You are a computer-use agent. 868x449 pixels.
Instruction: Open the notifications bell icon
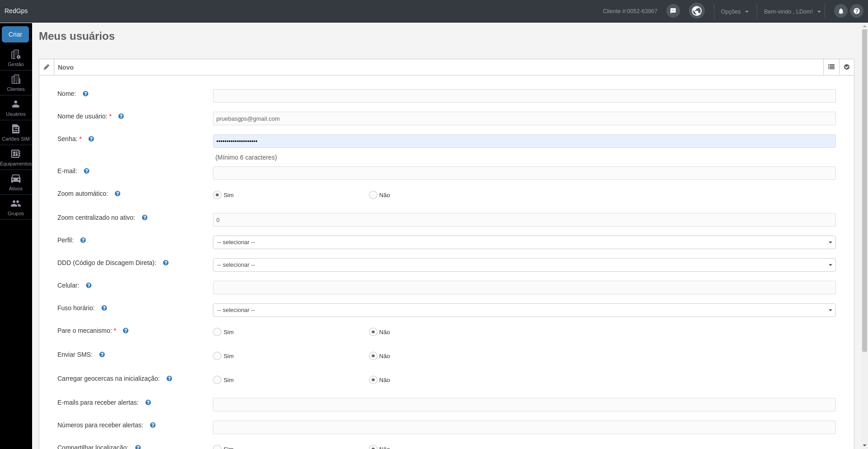click(841, 11)
